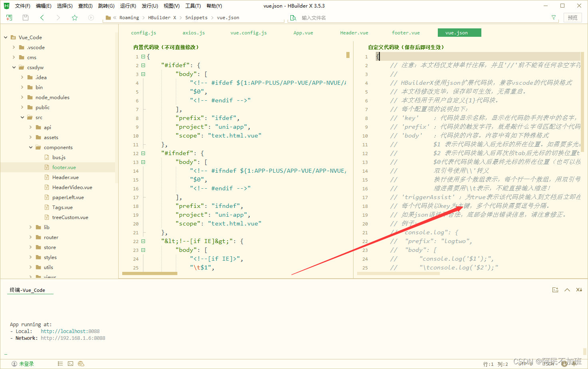Open the http://localhost:8088 link

tap(70, 331)
